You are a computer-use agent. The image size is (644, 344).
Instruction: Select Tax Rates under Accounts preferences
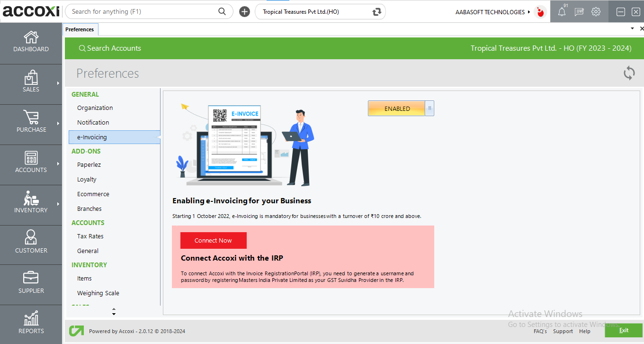90,236
